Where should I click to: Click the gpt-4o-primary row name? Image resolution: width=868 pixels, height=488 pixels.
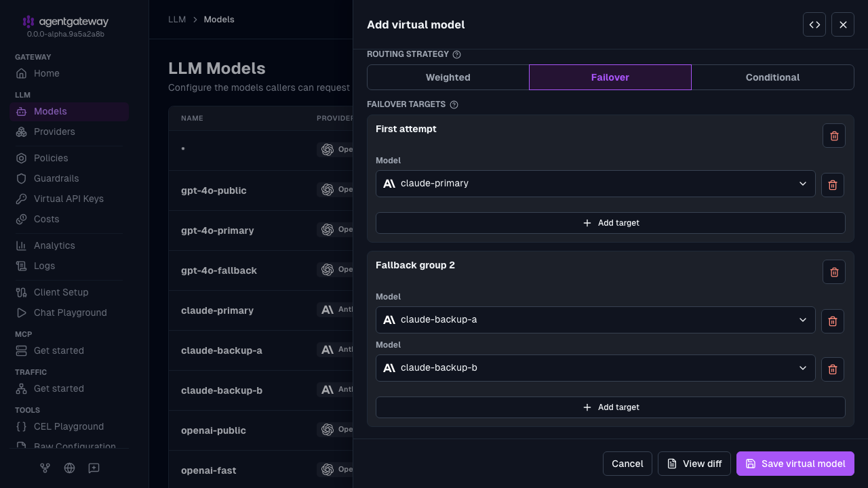218,230
